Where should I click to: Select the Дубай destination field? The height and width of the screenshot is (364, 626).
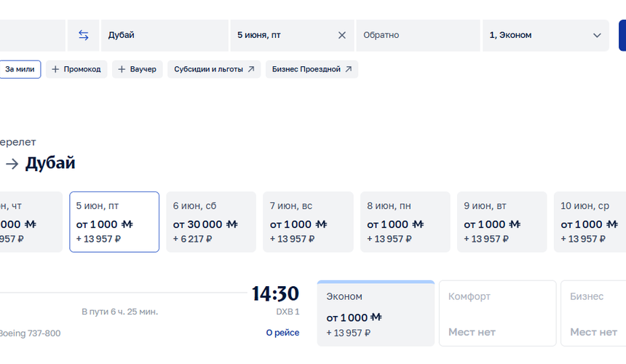pos(165,35)
